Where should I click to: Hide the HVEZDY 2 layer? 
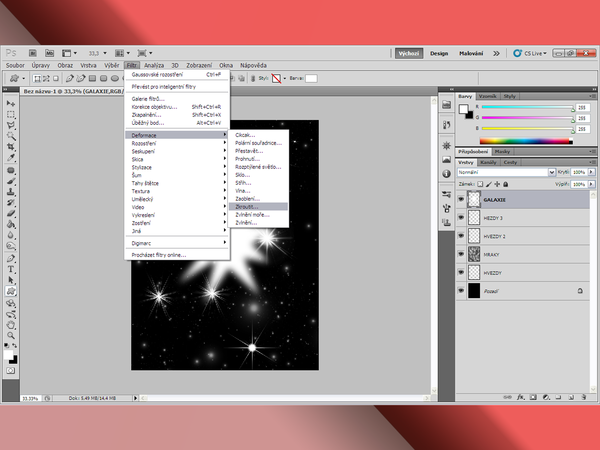click(462, 236)
